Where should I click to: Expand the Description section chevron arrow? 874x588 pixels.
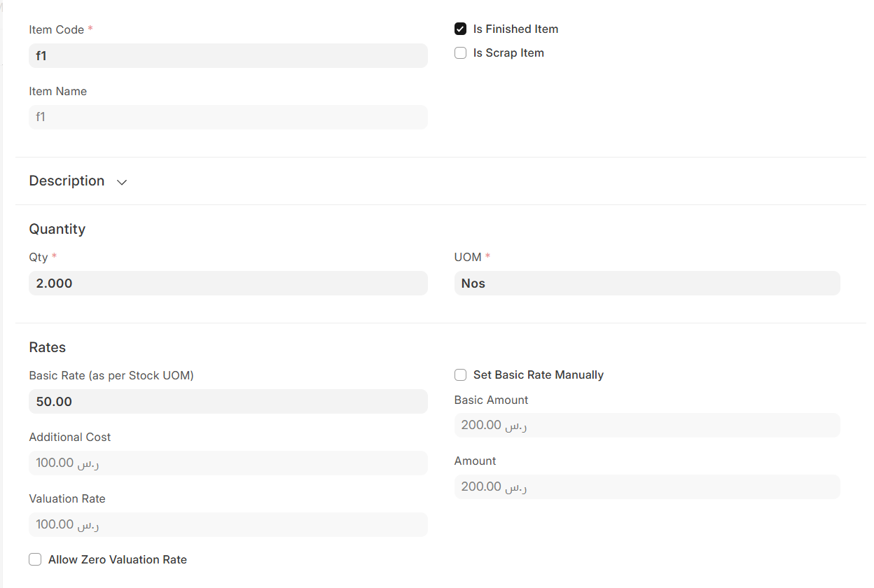(x=122, y=182)
